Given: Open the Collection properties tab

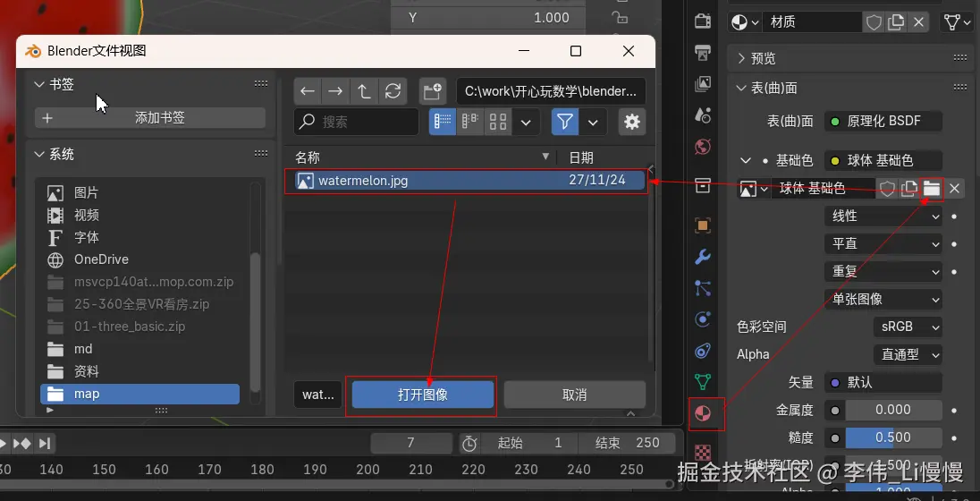Looking at the screenshot, I should click(x=703, y=185).
